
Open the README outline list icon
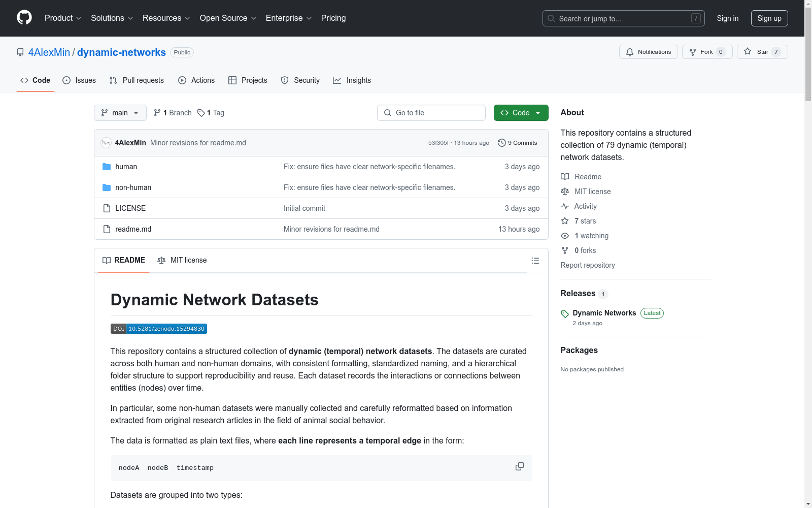[535, 261]
